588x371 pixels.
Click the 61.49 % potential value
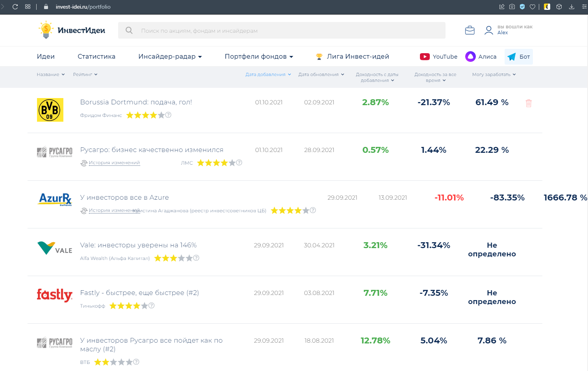click(x=492, y=102)
